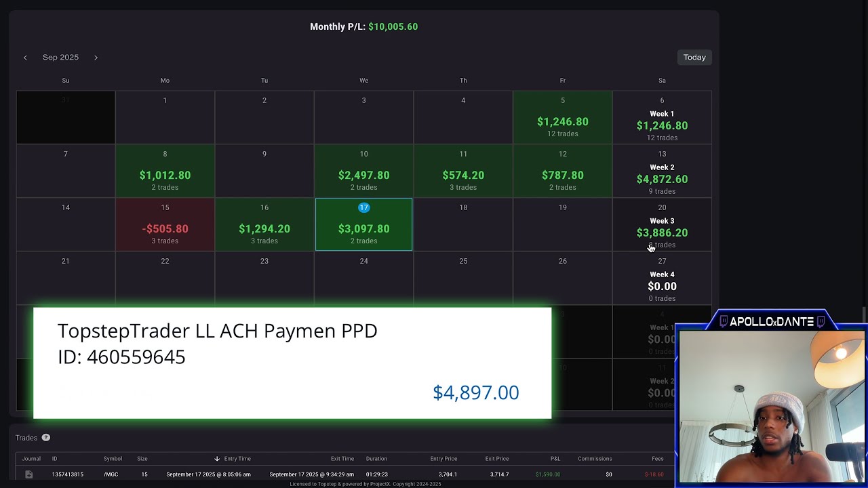This screenshot has width=868, height=488.
Task: Select empty day cell for September 19
Action: point(563,224)
